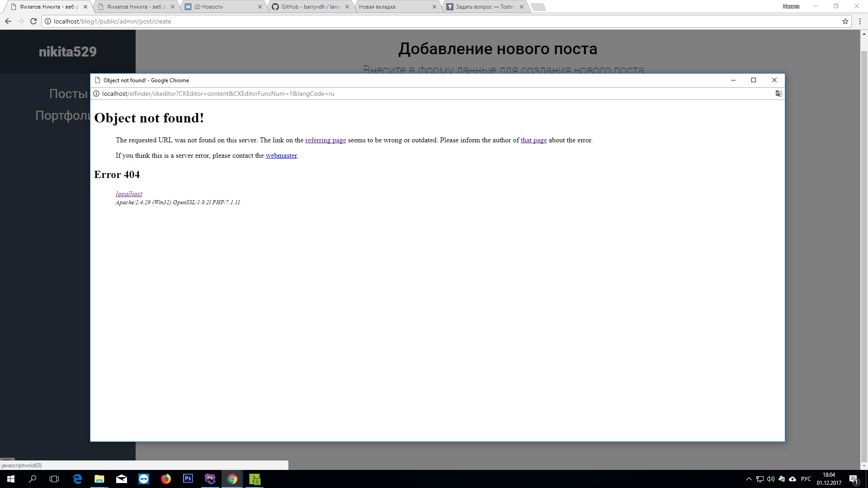Switch to second Филатов Никита tab
This screenshot has width=868, height=488.
coord(137,7)
